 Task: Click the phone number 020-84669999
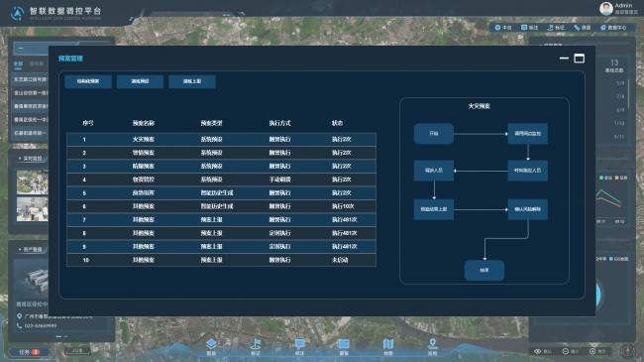41,325
